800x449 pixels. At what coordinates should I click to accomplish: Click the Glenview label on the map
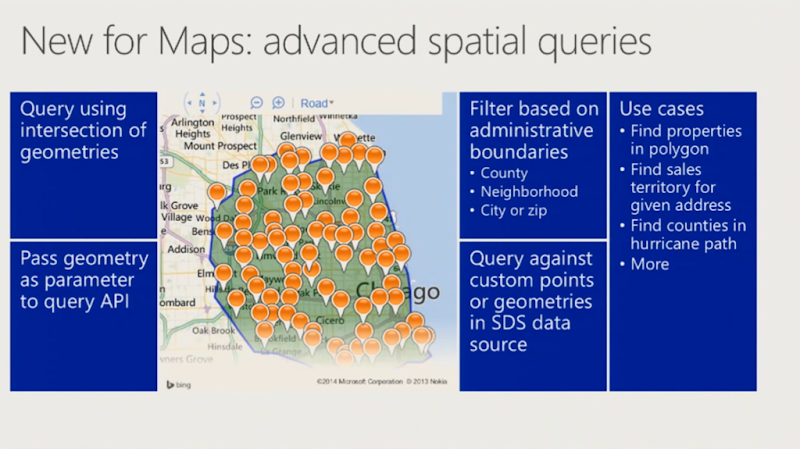click(301, 136)
